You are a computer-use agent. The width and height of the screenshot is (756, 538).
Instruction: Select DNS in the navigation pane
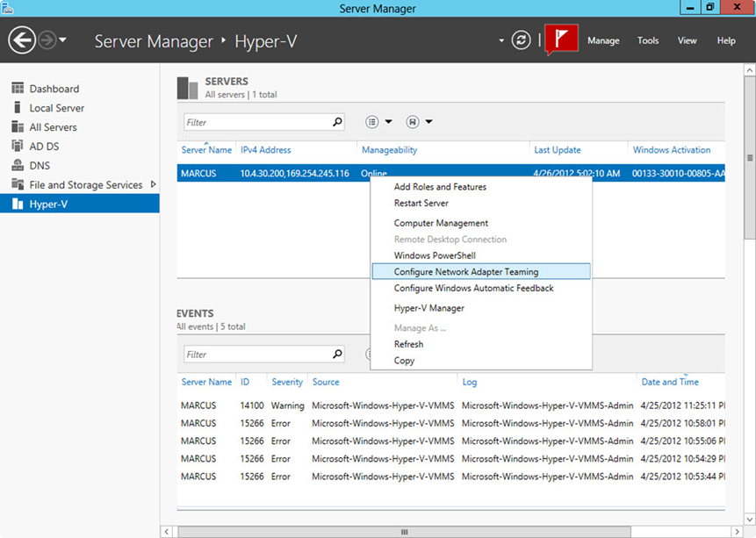(40, 165)
